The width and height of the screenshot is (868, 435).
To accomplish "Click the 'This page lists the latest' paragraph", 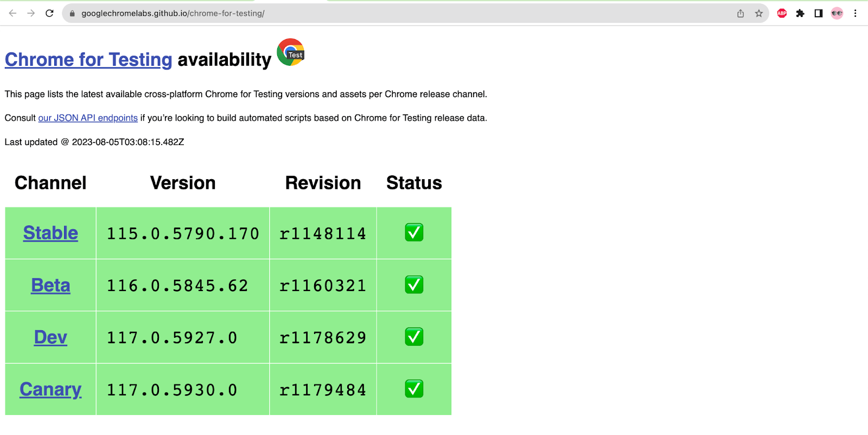I will coord(246,94).
